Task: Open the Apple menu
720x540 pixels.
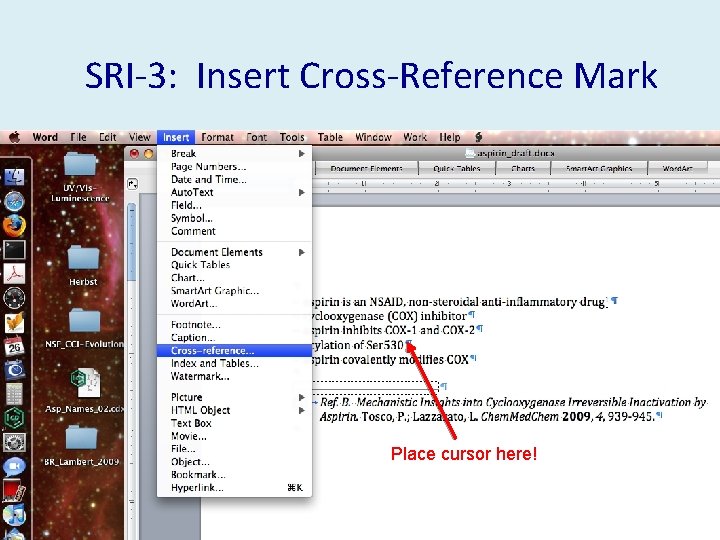Action: tap(15, 137)
